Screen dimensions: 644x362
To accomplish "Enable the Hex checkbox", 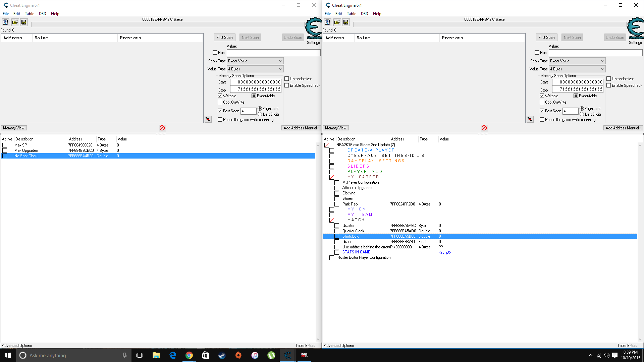I will tap(215, 53).
